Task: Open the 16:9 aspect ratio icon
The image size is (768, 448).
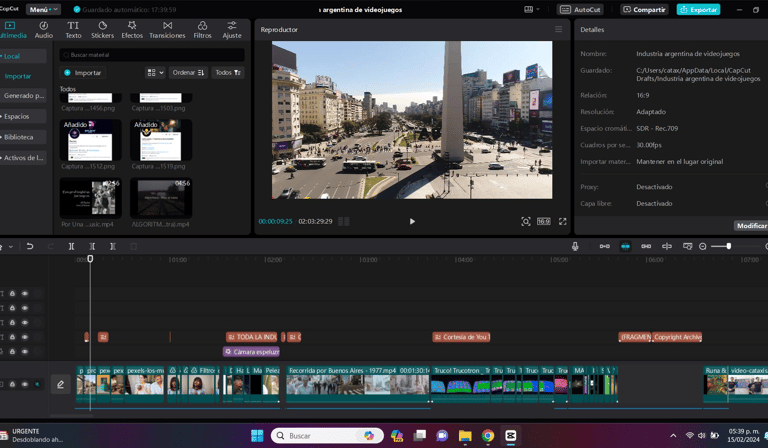Action: coord(544,221)
